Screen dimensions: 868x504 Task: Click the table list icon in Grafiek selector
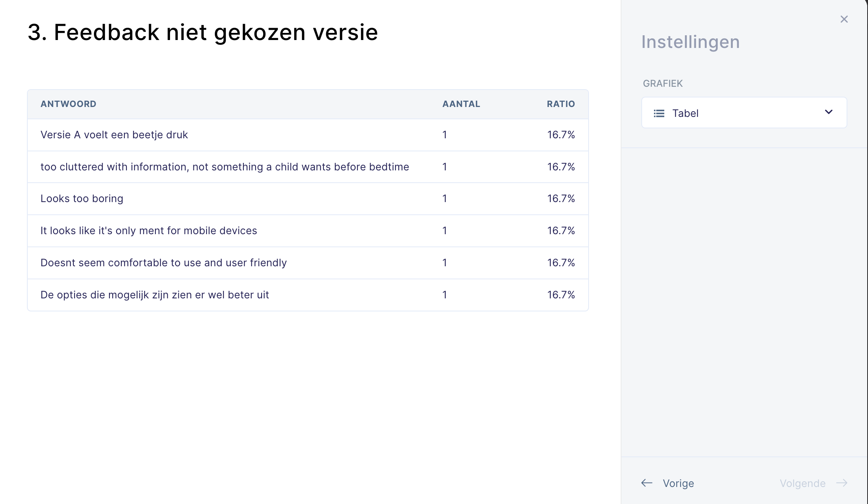click(x=659, y=114)
